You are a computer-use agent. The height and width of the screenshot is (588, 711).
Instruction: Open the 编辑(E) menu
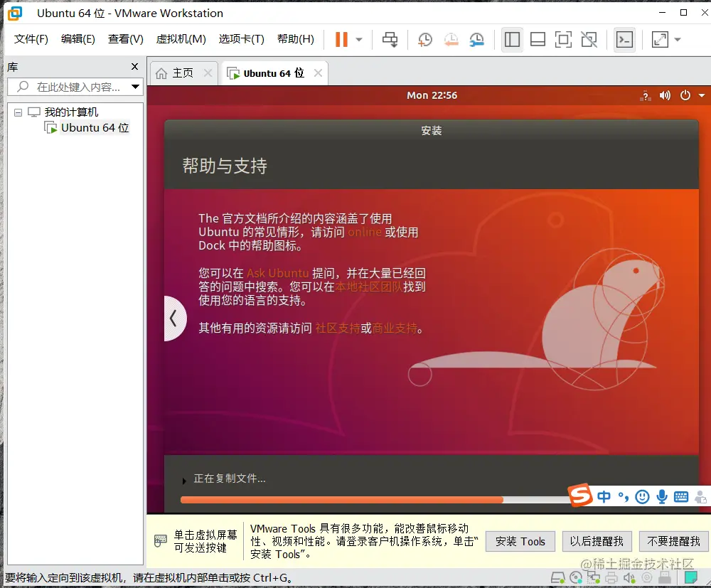pyautogui.click(x=78, y=39)
